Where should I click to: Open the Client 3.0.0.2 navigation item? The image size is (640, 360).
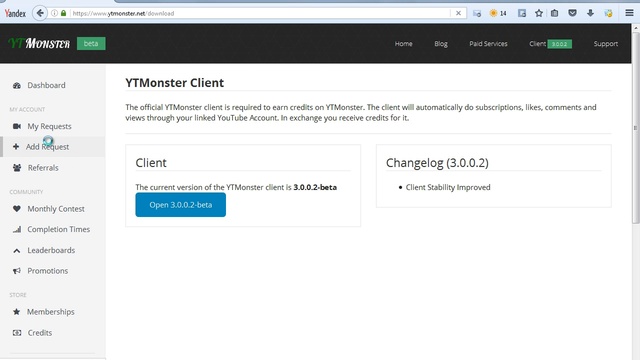(550, 44)
